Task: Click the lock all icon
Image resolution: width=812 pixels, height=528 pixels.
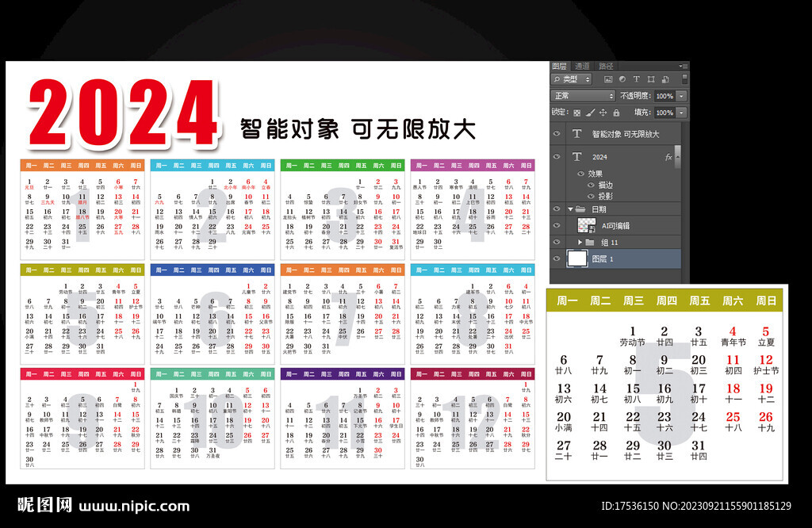Action: pyautogui.click(x=615, y=112)
